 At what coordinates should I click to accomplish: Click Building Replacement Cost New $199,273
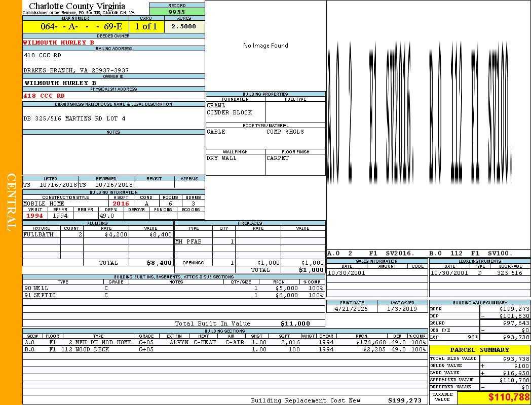[405, 400]
